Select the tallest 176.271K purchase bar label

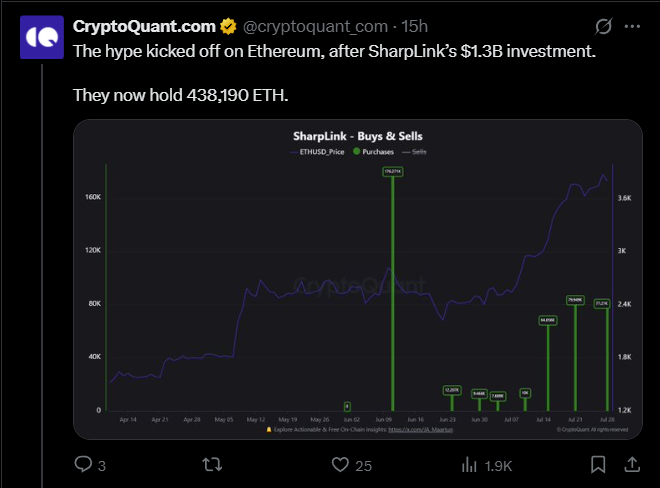393,172
